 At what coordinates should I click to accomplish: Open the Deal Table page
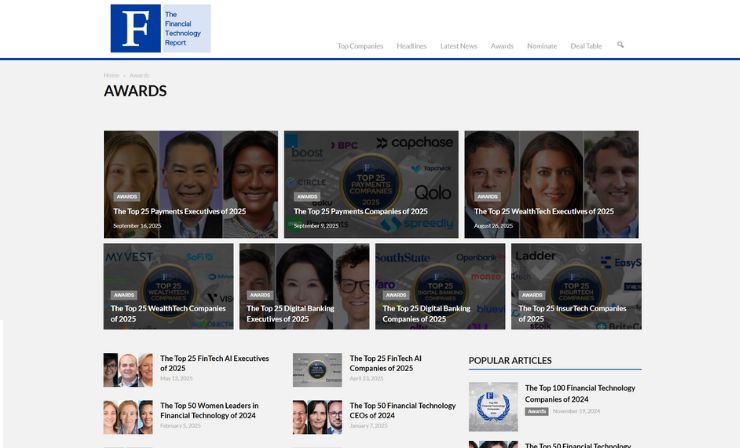click(x=586, y=46)
